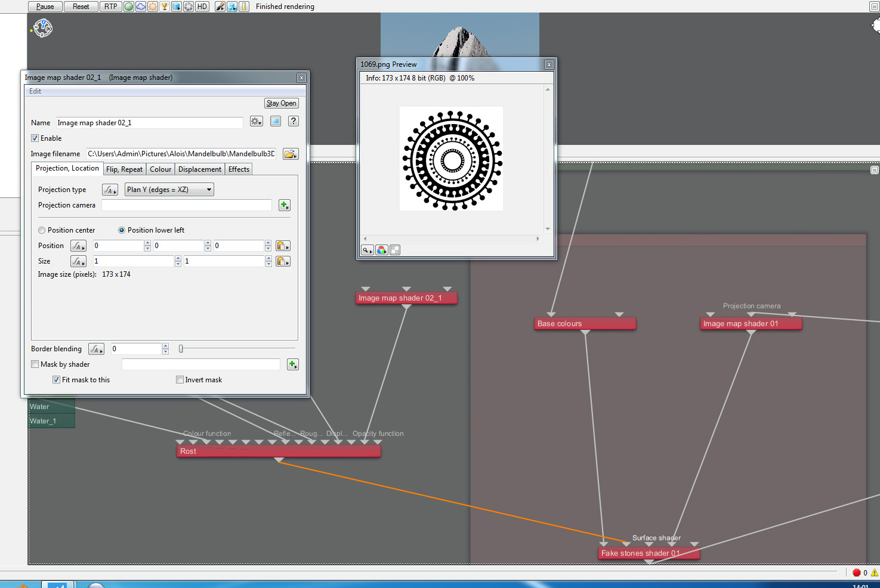Open the Effects tab
The image size is (880, 588).
(x=239, y=169)
